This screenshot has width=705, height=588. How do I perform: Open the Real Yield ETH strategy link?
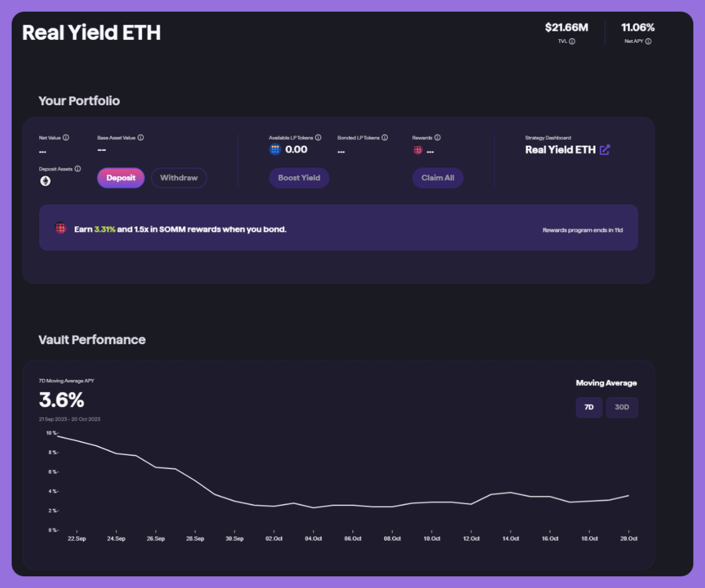tap(560, 150)
